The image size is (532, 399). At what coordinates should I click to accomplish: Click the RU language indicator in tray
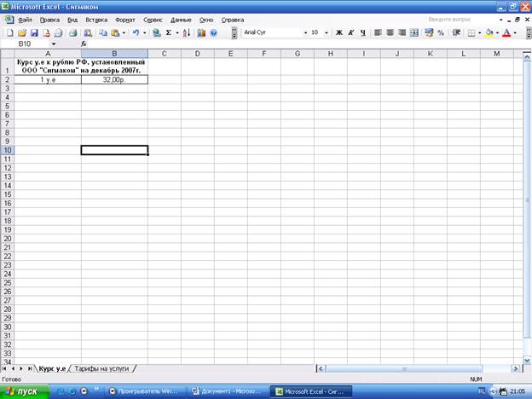482,391
